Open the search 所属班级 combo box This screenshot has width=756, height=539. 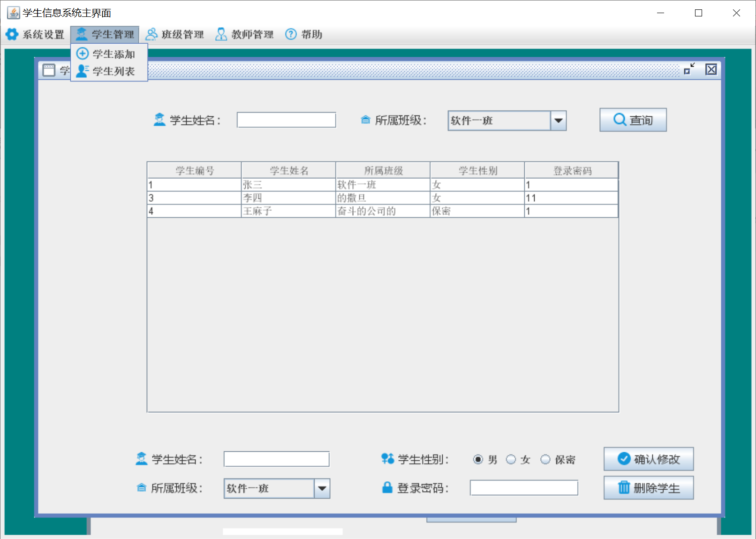507,121
